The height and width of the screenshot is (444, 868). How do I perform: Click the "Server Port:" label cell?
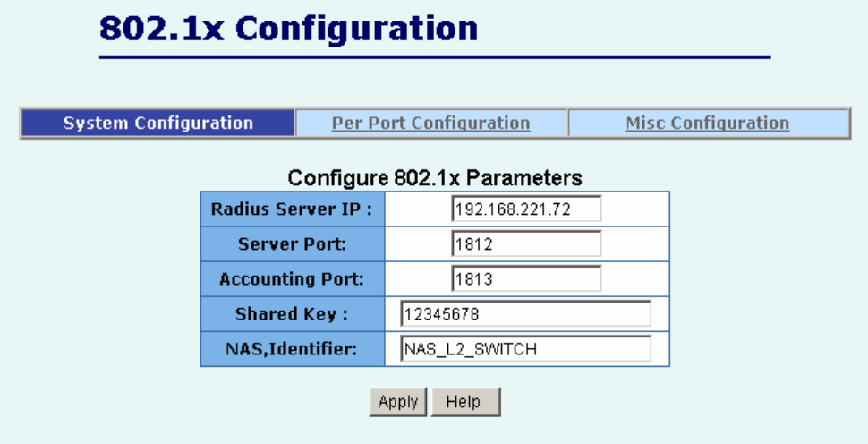click(x=291, y=244)
